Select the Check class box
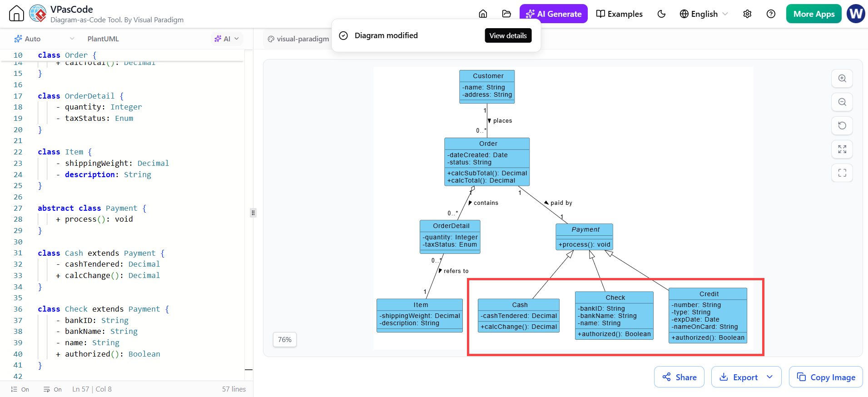Screen dimensions: 868x397 [x=614, y=315]
